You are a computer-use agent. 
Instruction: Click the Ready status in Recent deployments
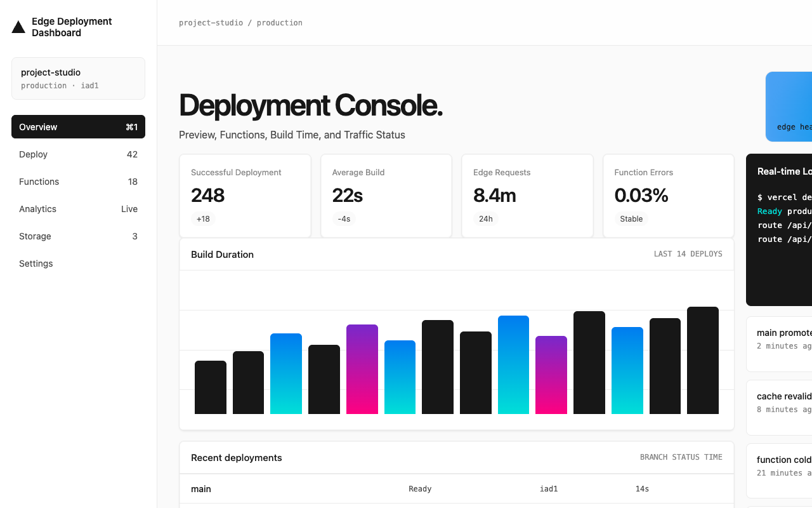(420, 489)
